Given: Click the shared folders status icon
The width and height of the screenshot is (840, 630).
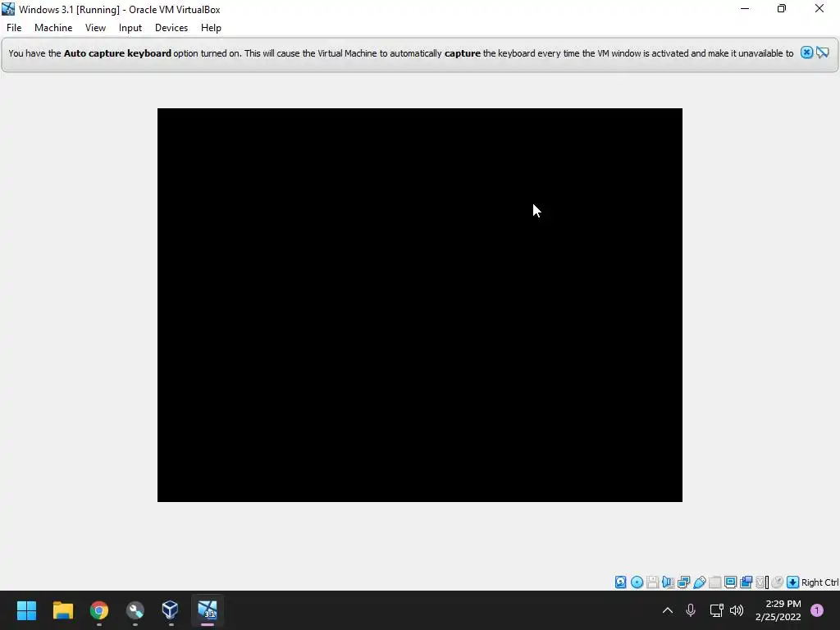Looking at the screenshot, I should pos(714,582).
